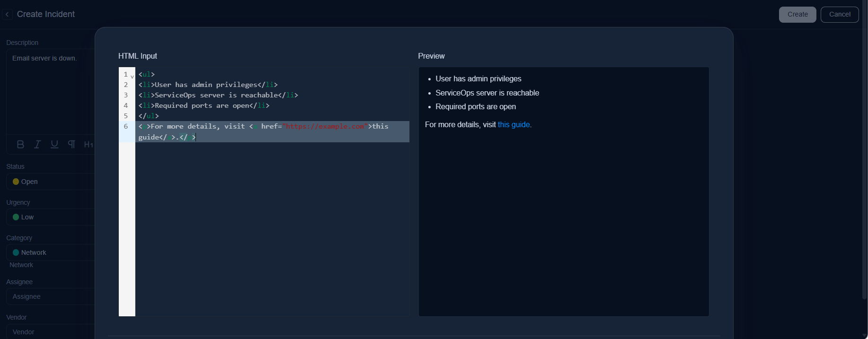The width and height of the screenshot is (868, 339).
Task: Click the closing ul tag on line 5
Action: click(149, 116)
